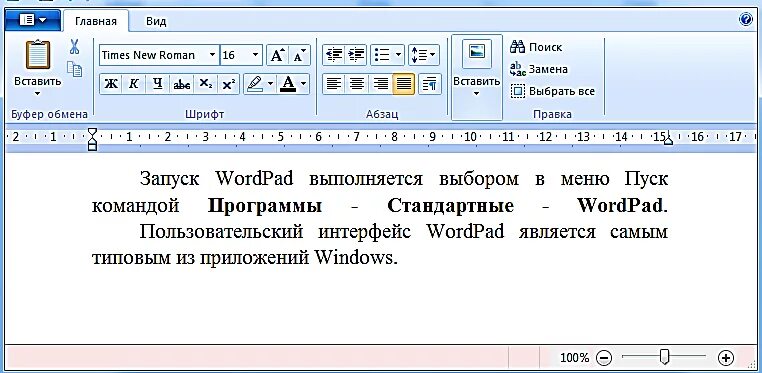Zoom in with the plus button
Viewport: 762px width, 373px height.
726,358
